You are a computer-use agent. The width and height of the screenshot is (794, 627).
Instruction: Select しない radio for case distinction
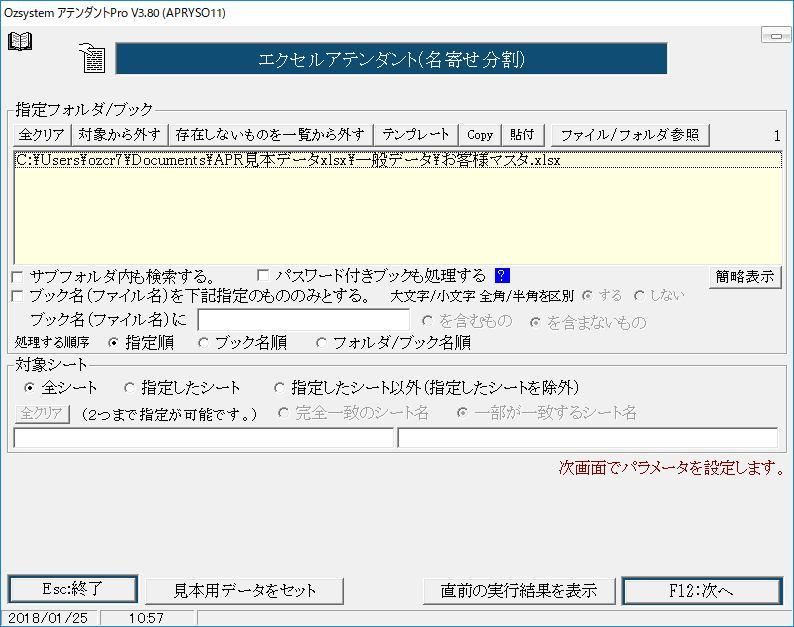click(639, 295)
